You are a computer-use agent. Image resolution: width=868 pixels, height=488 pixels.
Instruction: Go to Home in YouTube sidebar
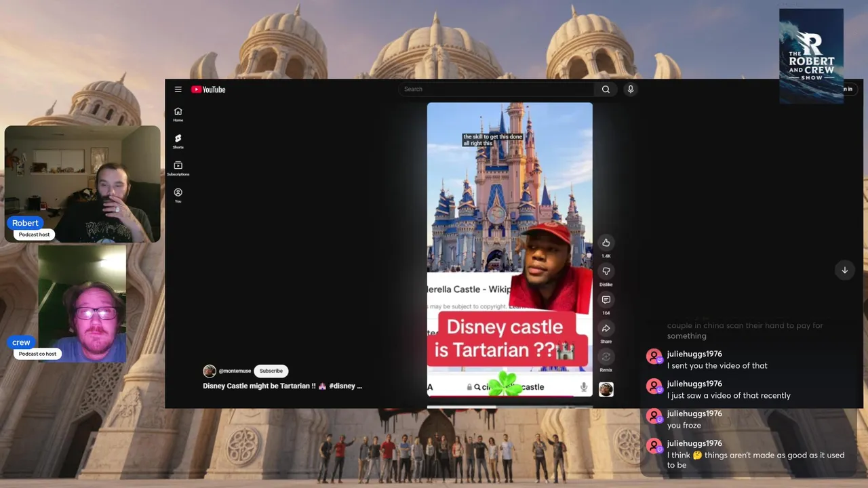point(178,114)
